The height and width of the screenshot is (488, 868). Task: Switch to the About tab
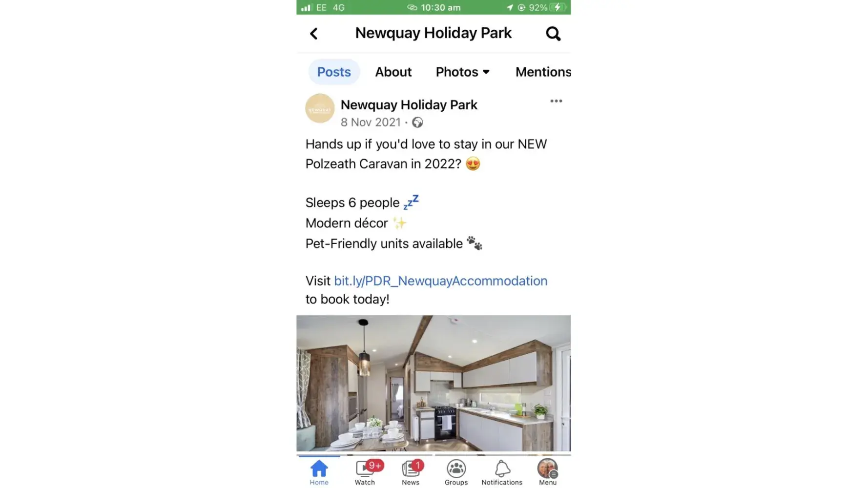(x=393, y=72)
